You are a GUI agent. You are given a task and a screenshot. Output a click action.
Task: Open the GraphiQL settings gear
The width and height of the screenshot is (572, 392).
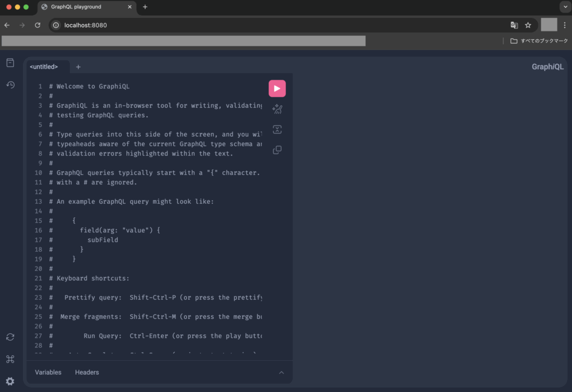pos(10,381)
